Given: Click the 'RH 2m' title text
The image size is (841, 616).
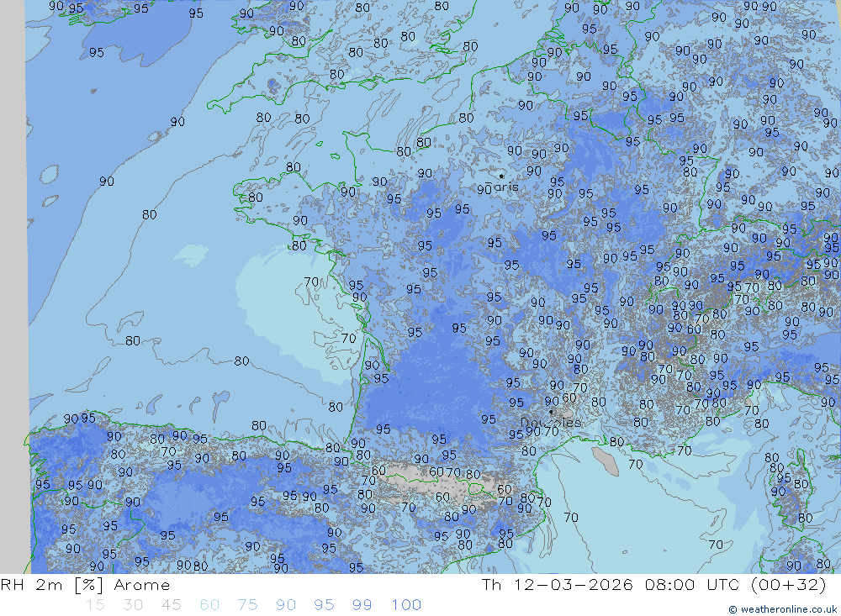Looking at the screenshot, I should pos(32,585).
